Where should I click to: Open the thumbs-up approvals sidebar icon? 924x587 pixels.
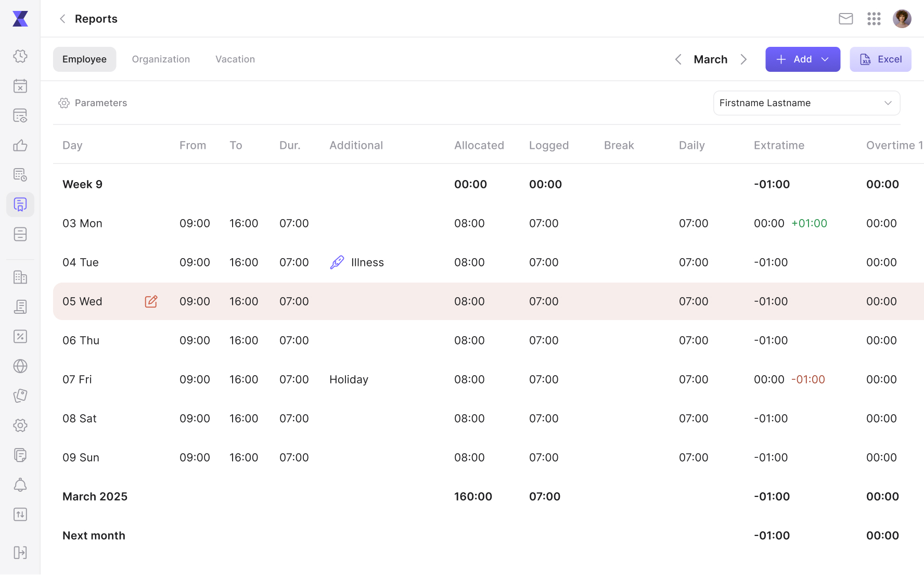point(20,145)
